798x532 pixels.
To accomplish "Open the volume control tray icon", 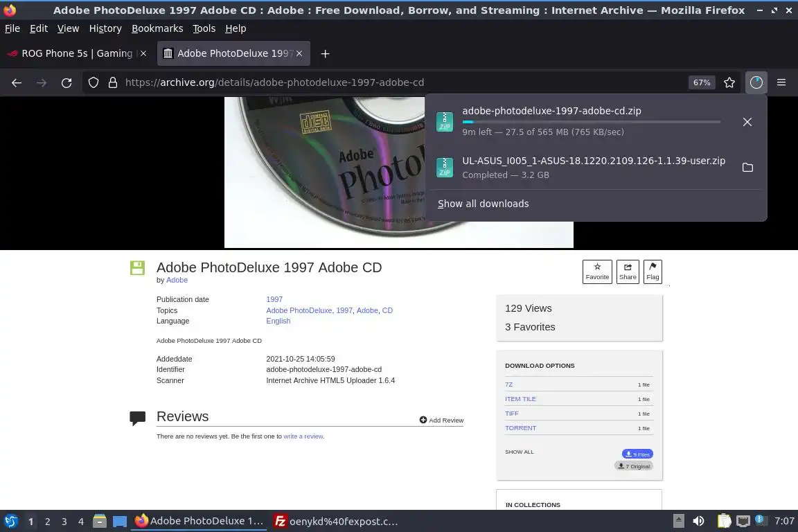I will pyautogui.click(x=699, y=521).
